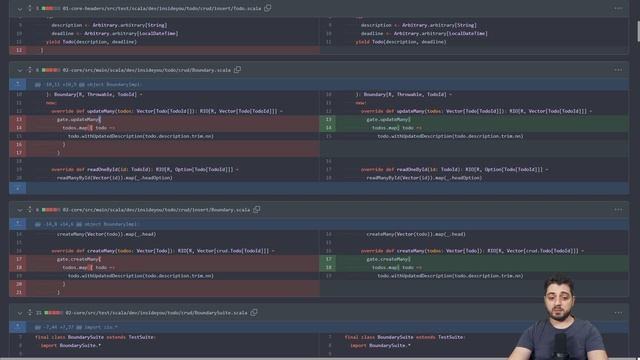The width and height of the screenshot is (640, 360).
Task: Open the 02-core crud/Boundary.scala path link
Action: click(147, 70)
